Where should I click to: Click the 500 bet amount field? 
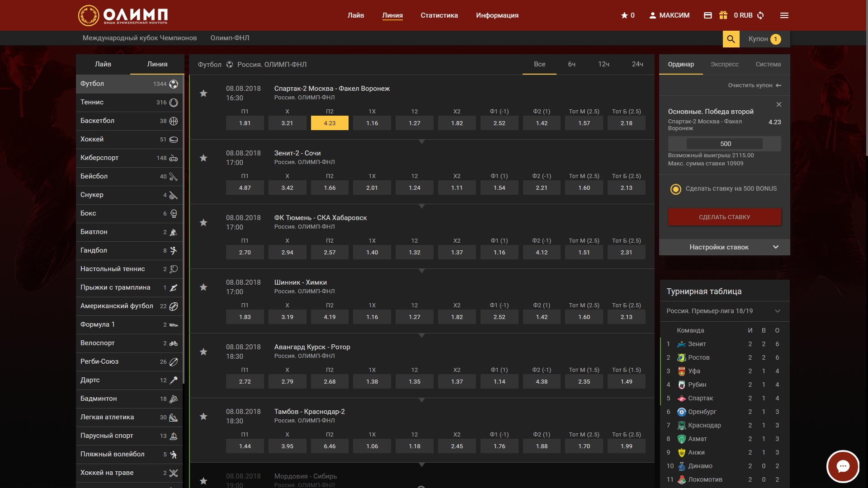coord(725,144)
